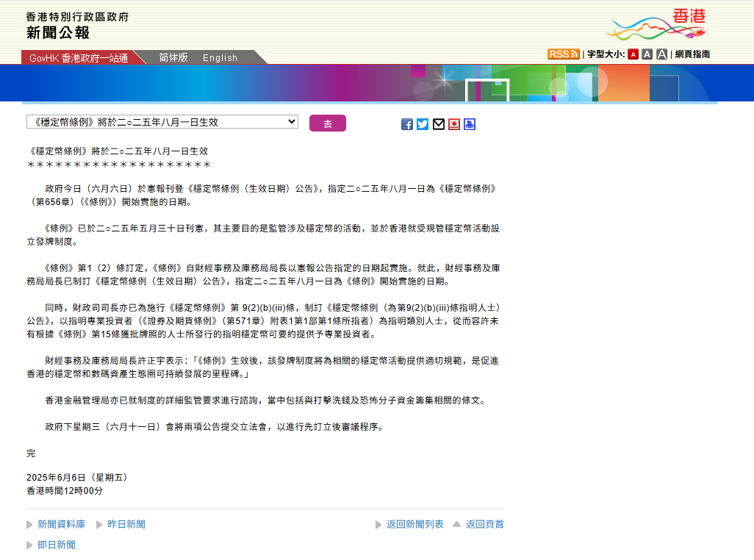
Task: Open the orange RSS feed button
Action: 563,54
